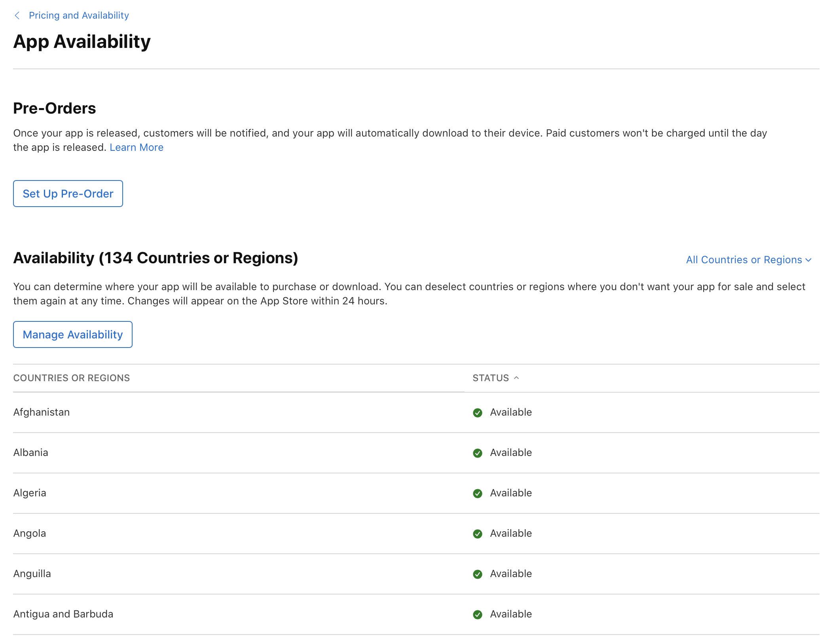Click the App Availability page heading
The height and width of the screenshot is (644, 831).
pyautogui.click(x=82, y=41)
